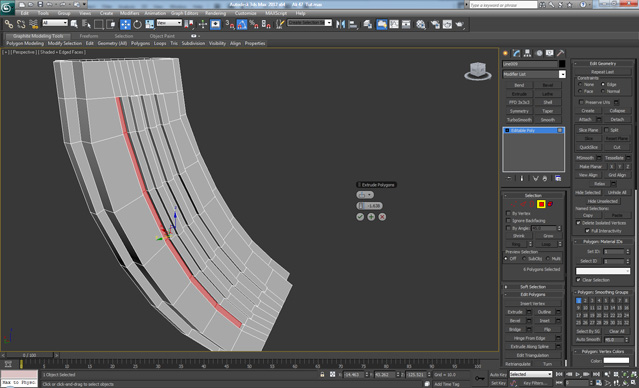
Task: Activate the Rotate tool in toolbar
Action: point(137,24)
